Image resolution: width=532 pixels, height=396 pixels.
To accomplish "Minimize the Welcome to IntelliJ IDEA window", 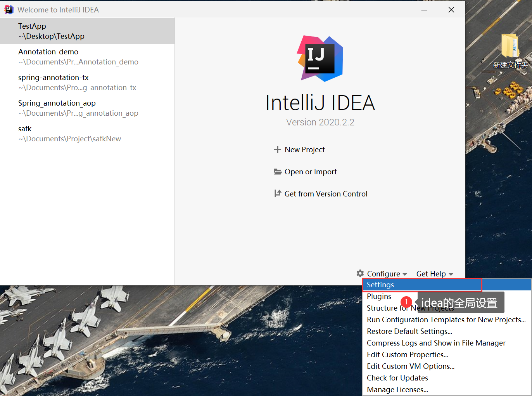I will pos(424,10).
